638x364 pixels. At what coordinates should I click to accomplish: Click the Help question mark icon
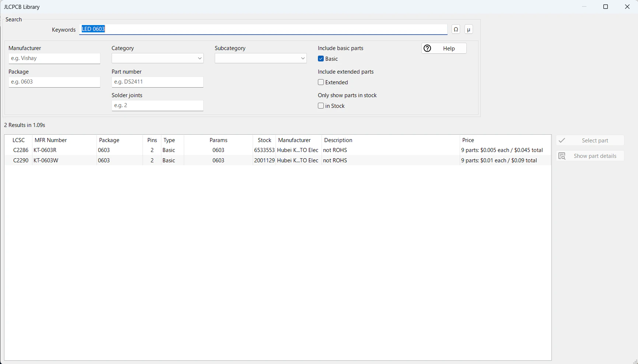point(427,48)
